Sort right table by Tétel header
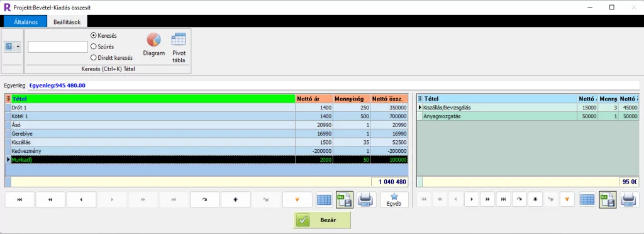Image resolution: width=644 pixels, height=234 pixels. (x=500, y=99)
